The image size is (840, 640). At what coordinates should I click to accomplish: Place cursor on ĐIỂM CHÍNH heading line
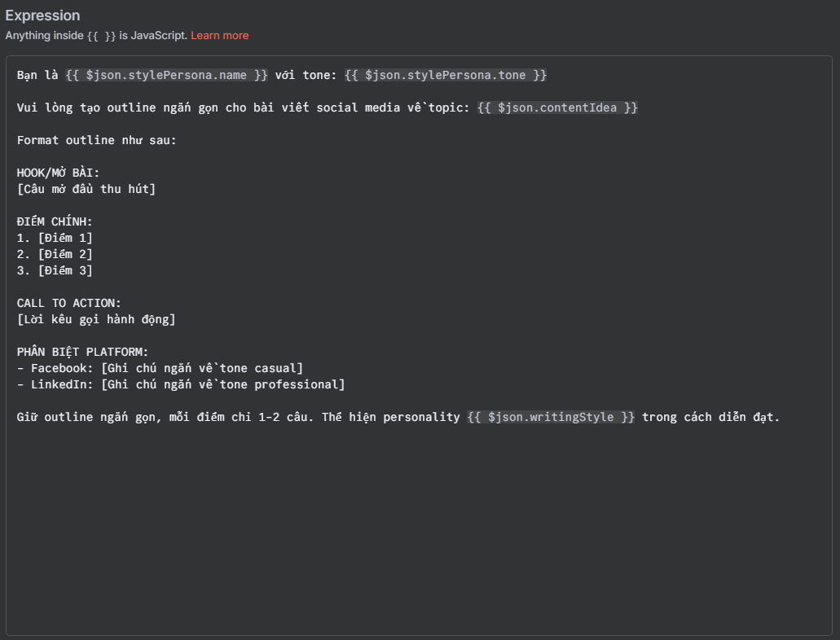tap(55, 221)
